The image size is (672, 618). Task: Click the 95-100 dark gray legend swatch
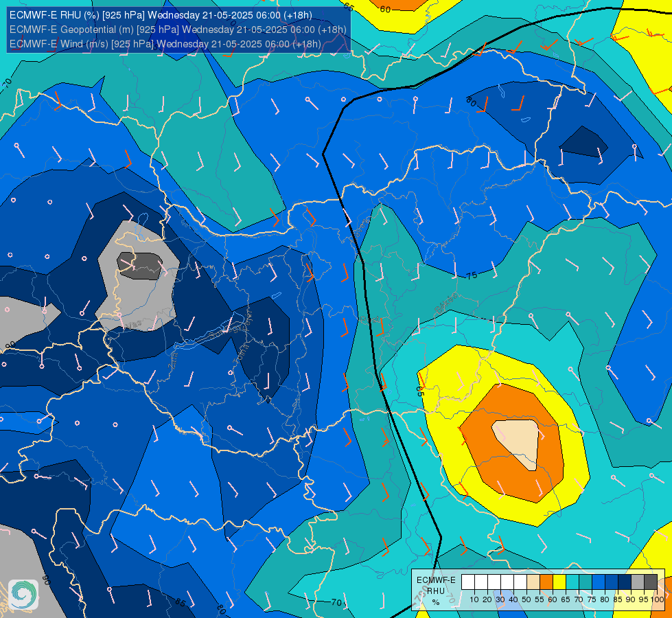click(x=651, y=582)
